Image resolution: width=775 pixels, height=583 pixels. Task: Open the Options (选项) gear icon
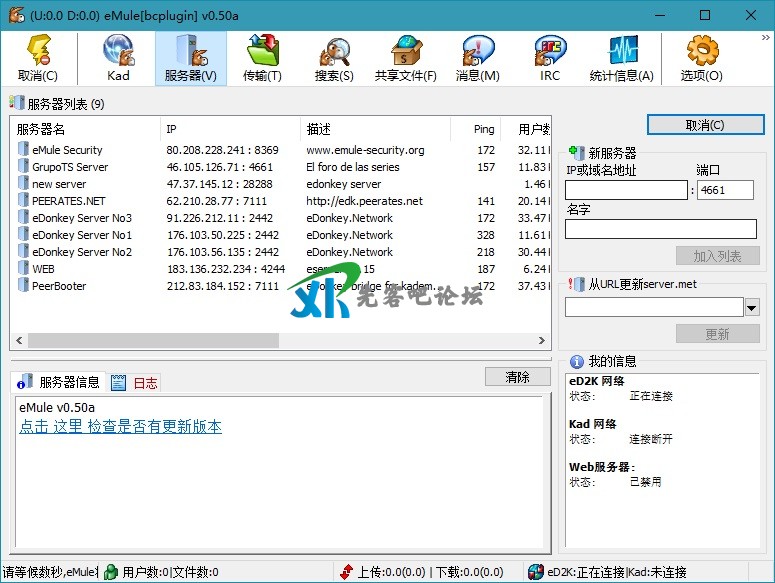tap(701, 51)
